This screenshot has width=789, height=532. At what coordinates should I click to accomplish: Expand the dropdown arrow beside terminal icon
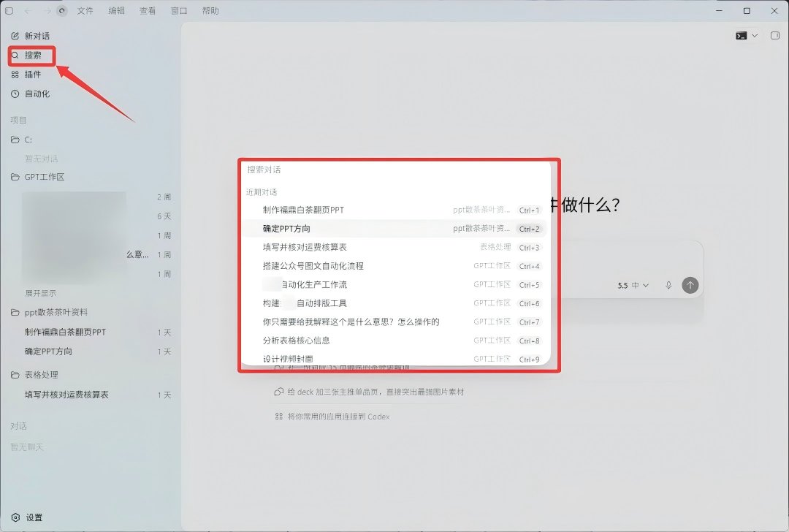point(754,36)
